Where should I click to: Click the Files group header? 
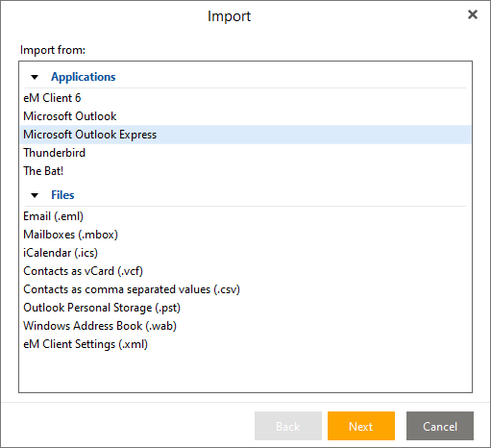[x=62, y=195]
